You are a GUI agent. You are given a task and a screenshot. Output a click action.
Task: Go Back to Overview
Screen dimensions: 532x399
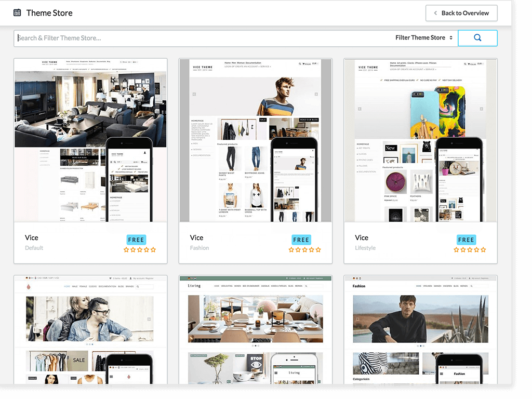(461, 13)
